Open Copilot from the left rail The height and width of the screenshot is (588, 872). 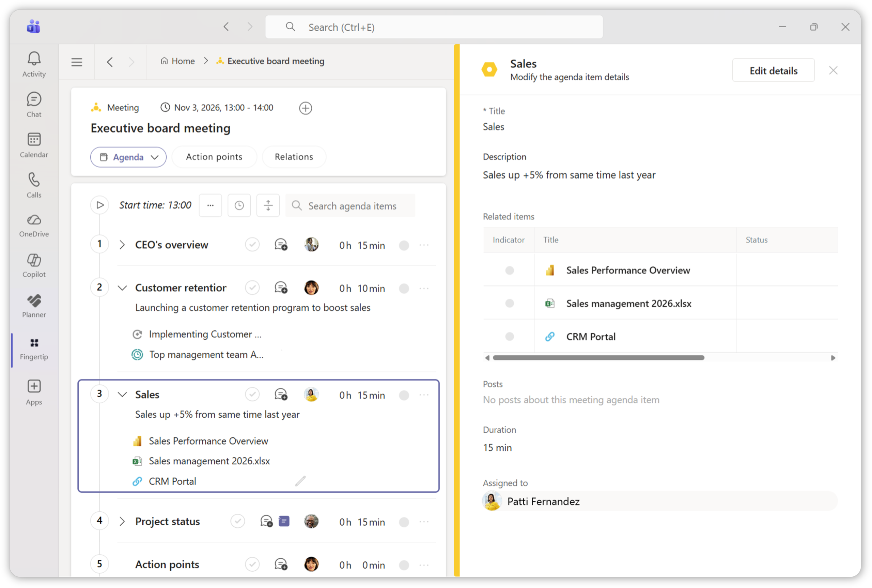click(34, 265)
